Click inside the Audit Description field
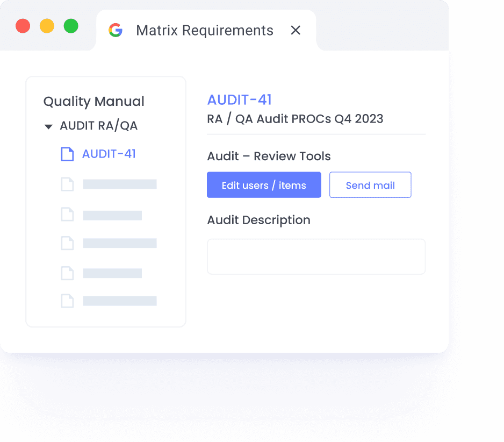Screen dimensions: 504x442 [316, 256]
